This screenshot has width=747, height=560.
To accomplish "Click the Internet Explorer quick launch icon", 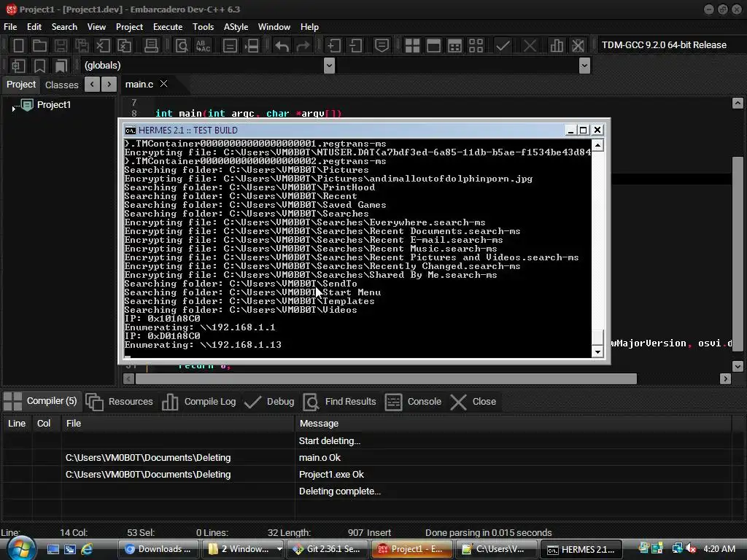I will point(87,549).
